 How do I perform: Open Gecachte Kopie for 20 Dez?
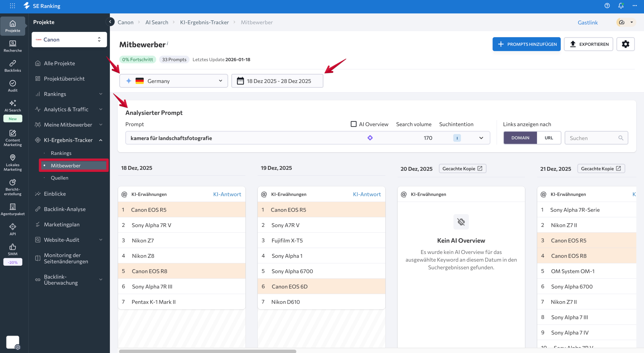[462, 168]
